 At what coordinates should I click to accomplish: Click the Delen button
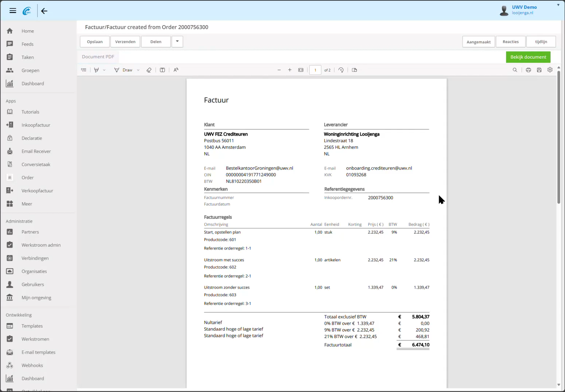156,42
